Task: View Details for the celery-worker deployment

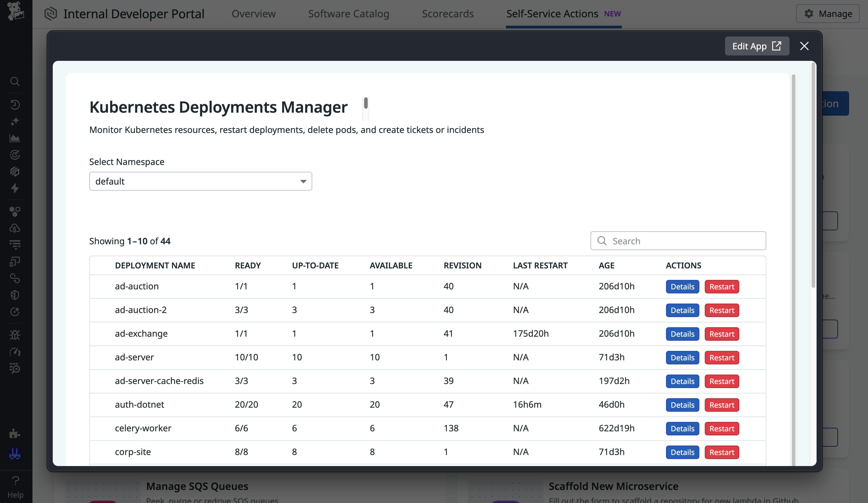Action: click(682, 429)
